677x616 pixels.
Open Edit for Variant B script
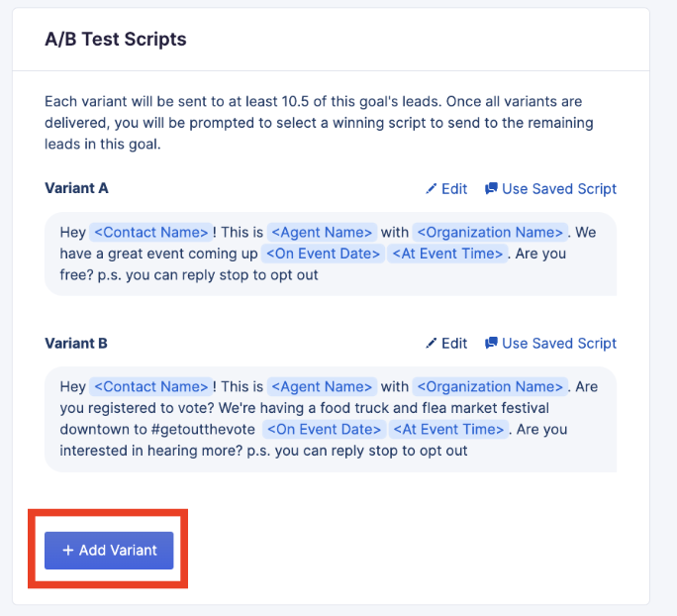[x=446, y=344]
